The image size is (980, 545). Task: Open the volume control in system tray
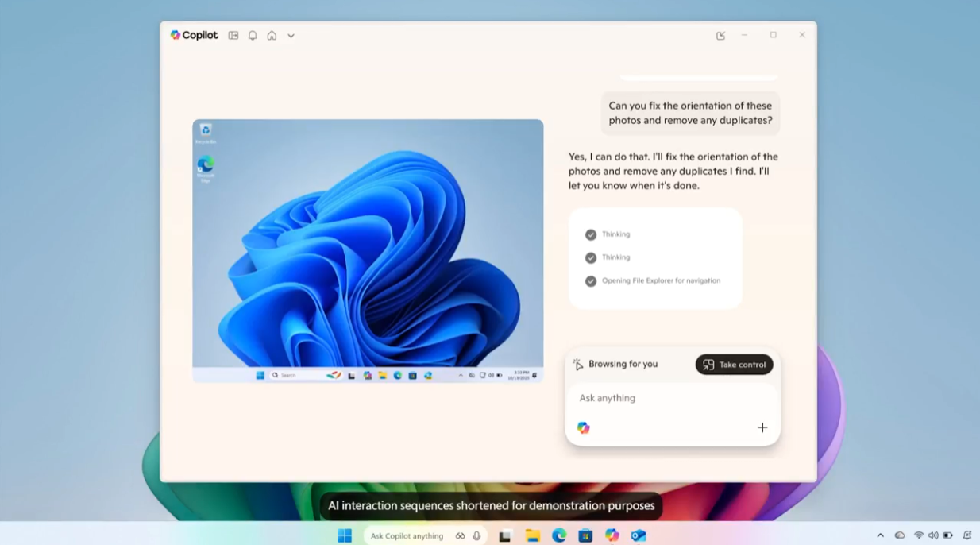[x=933, y=536]
